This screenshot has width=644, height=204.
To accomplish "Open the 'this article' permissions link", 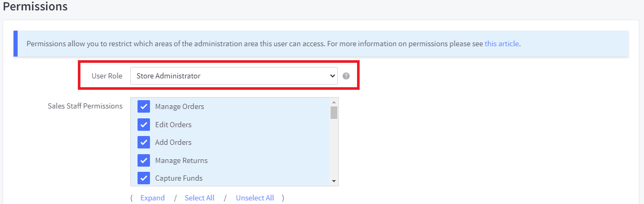I will click(502, 44).
